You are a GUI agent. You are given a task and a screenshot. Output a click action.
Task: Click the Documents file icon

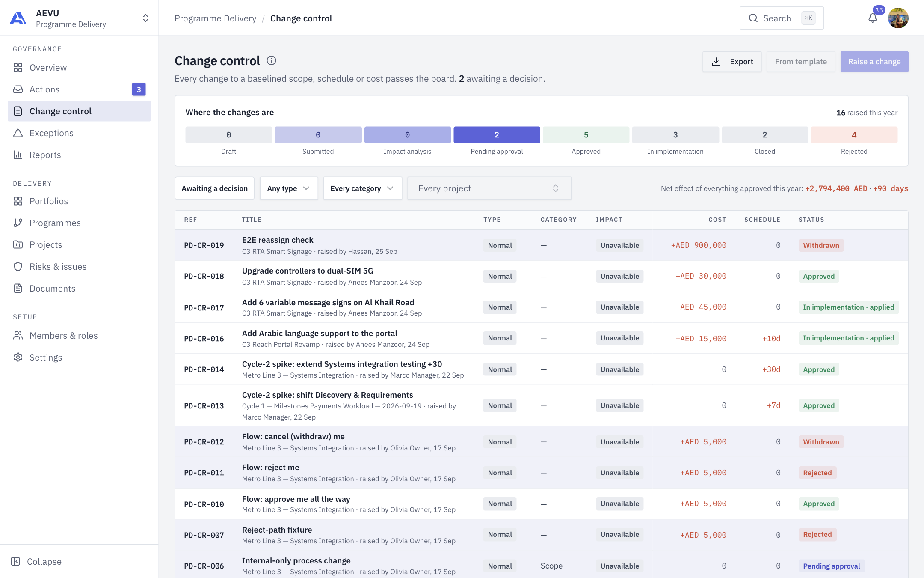[18, 289]
